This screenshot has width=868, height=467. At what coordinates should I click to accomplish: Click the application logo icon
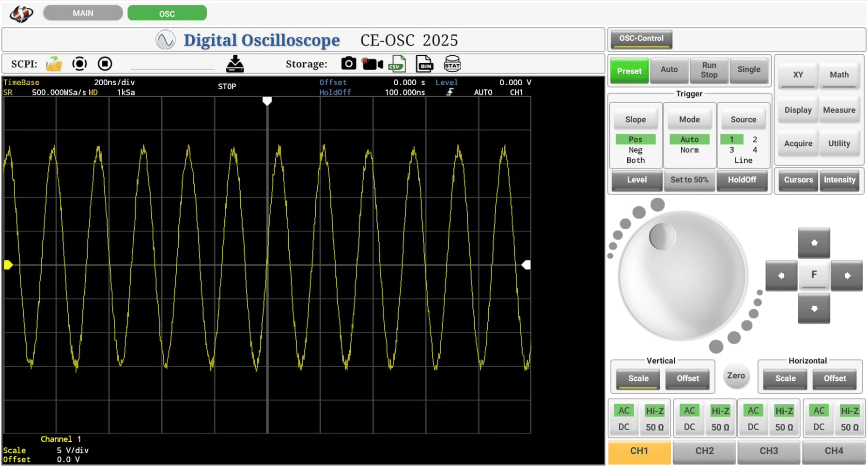coord(22,14)
